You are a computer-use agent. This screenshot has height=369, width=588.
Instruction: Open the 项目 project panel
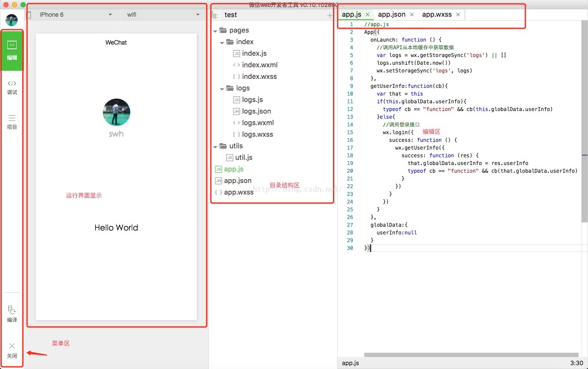click(12, 122)
